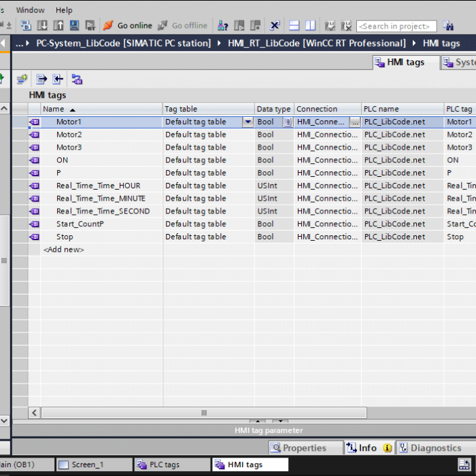
Task: Open Motor1 connection browse button
Action: [355, 122]
